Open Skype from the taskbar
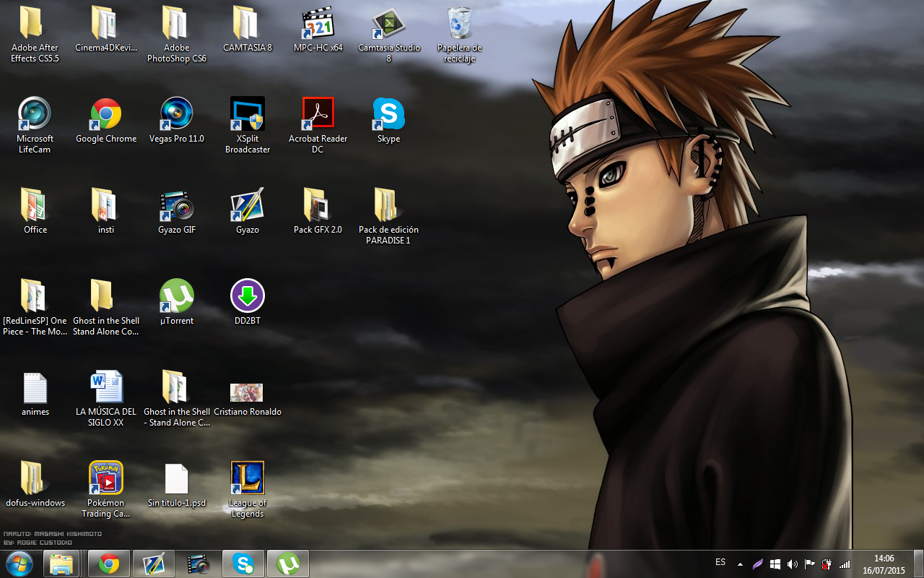Viewport: 924px width, 578px height. [243, 564]
